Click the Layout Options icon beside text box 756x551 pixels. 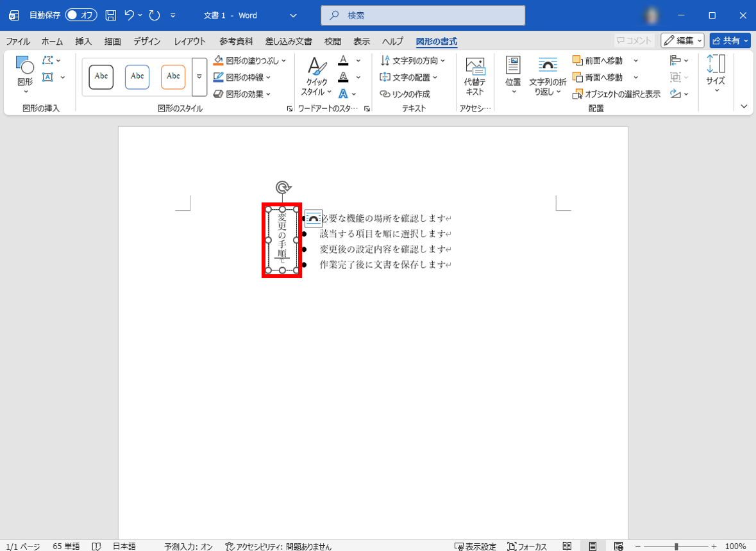point(313,218)
